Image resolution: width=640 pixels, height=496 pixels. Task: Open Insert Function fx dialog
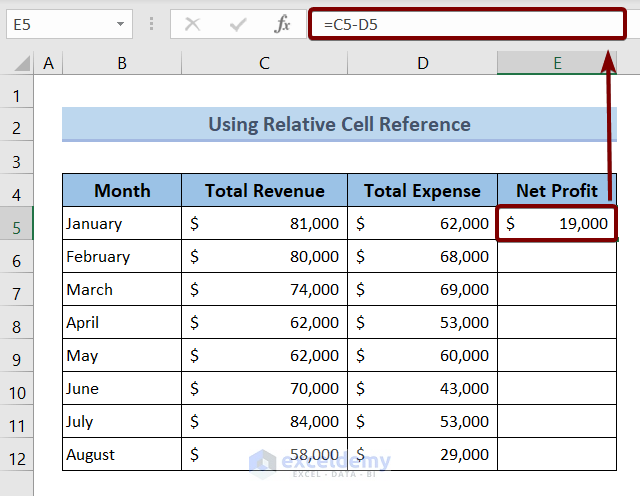(283, 24)
